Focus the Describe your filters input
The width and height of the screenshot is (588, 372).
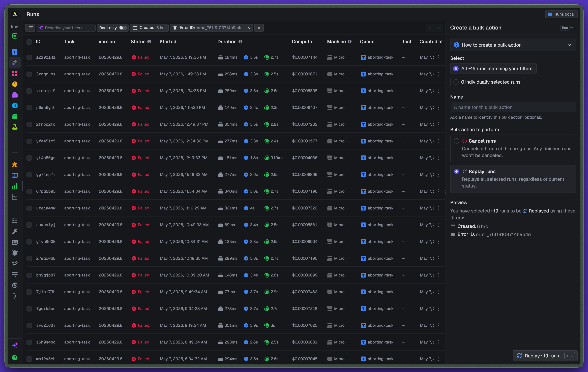click(66, 28)
